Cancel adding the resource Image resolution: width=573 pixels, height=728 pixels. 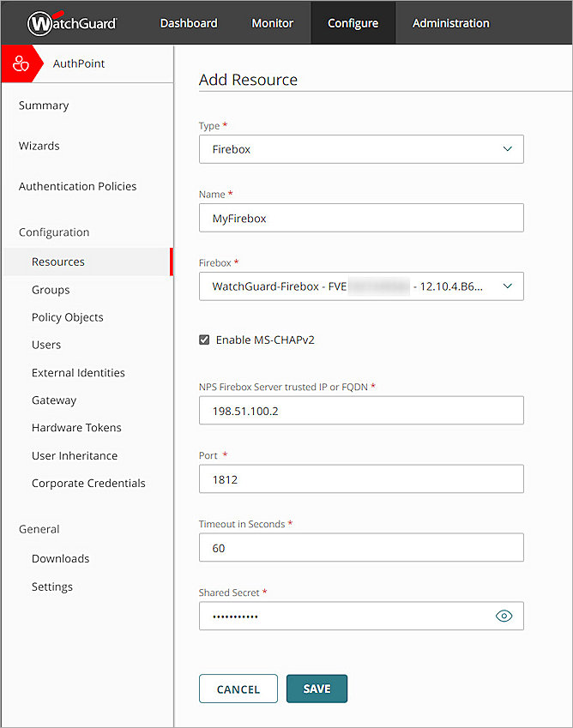pos(238,688)
